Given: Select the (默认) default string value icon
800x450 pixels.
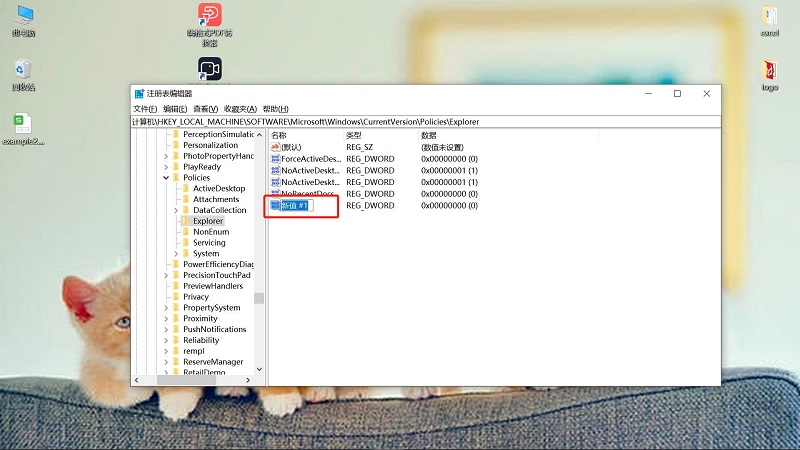Looking at the screenshot, I should 275,147.
